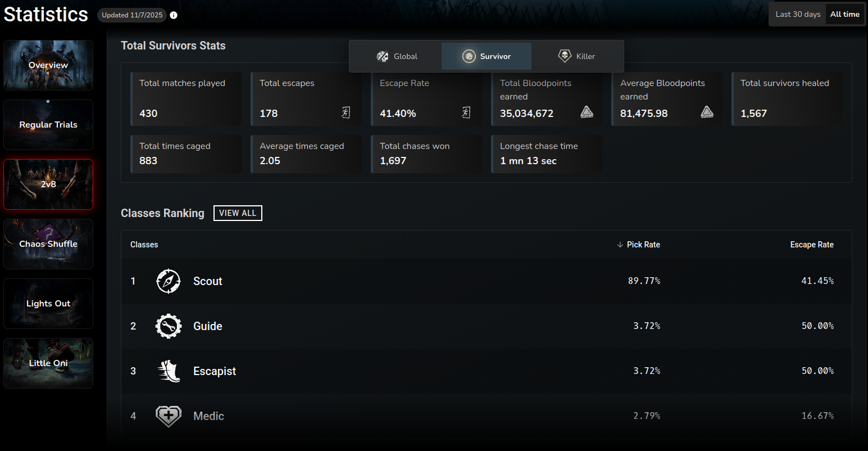Select the 2v8 mode card
The height and width of the screenshot is (451, 868).
click(x=48, y=184)
